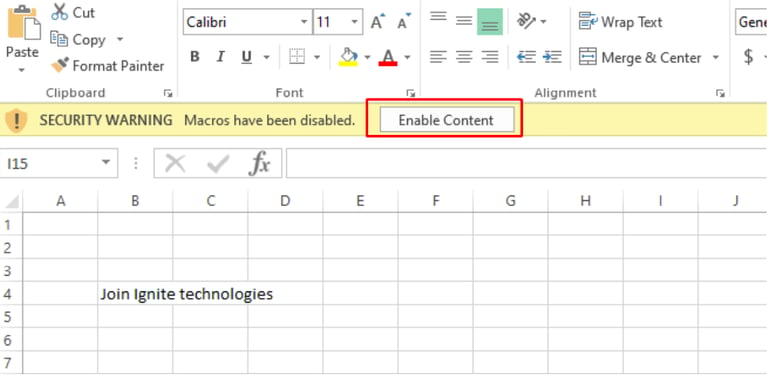Image resolution: width=768 pixels, height=382 pixels.
Task: Toggle Bold formatting
Action: point(195,57)
